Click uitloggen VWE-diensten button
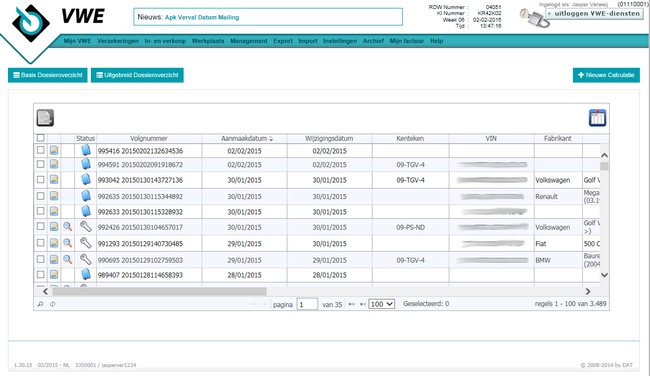This screenshot has height=376, width=650. (x=594, y=14)
